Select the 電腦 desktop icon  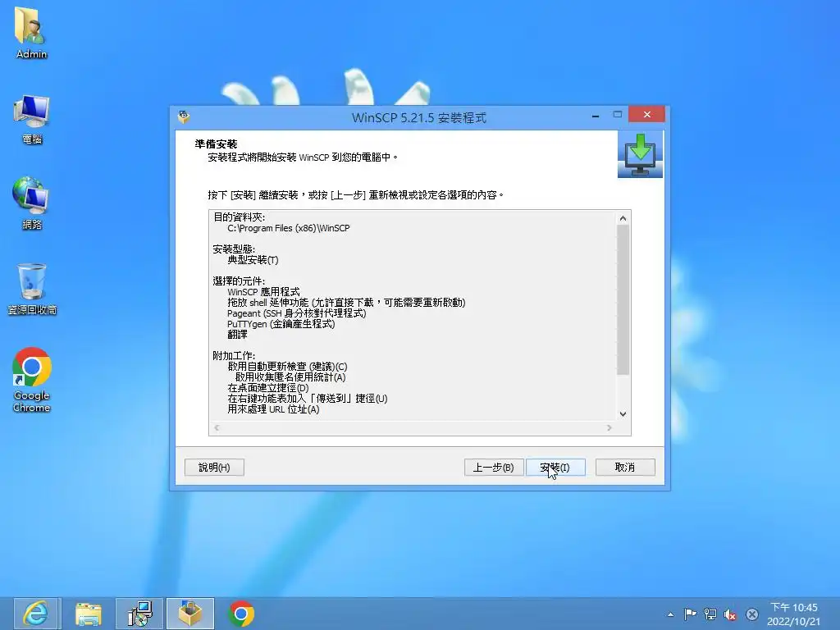point(32,120)
